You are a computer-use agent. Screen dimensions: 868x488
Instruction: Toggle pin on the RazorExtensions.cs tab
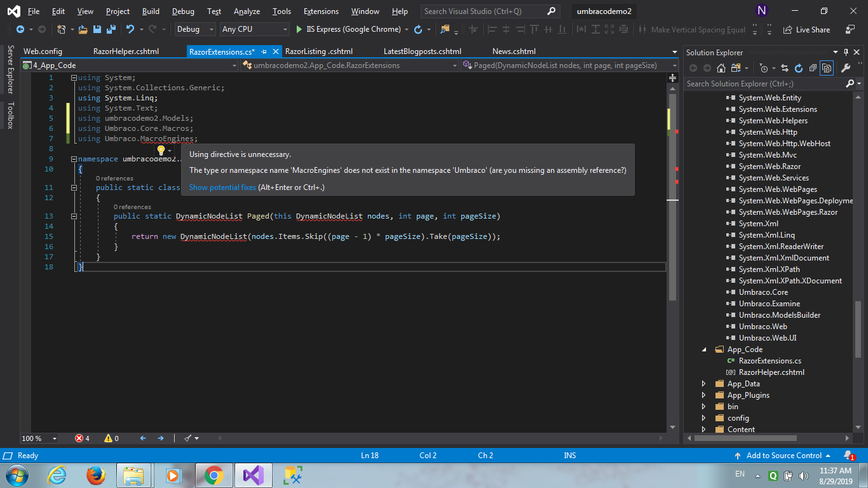click(264, 51)
